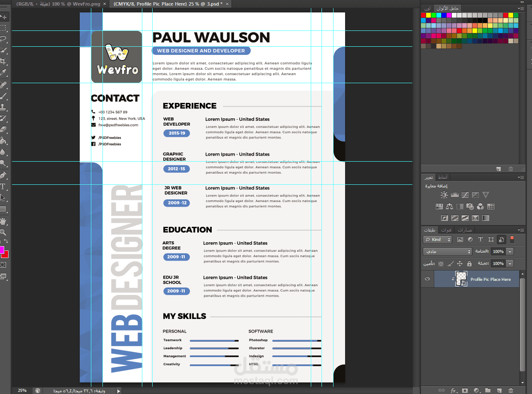Open the status bar info arrow

point(119,391)
